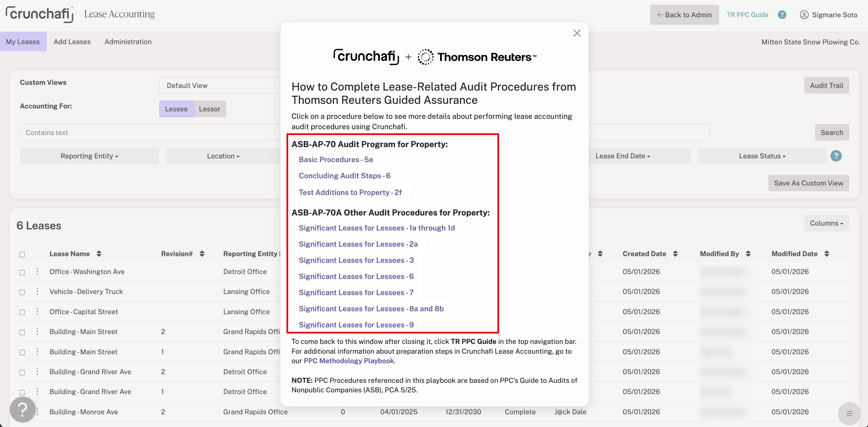Click the Back to Admin button
This screenshot has width=868, height=427.
(684, 14)
